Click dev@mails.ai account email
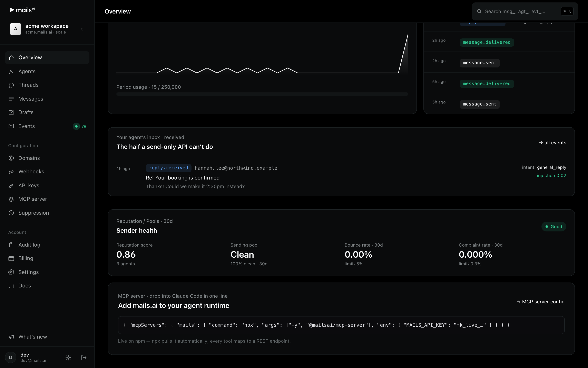588x368 pixels. (33, 361)
